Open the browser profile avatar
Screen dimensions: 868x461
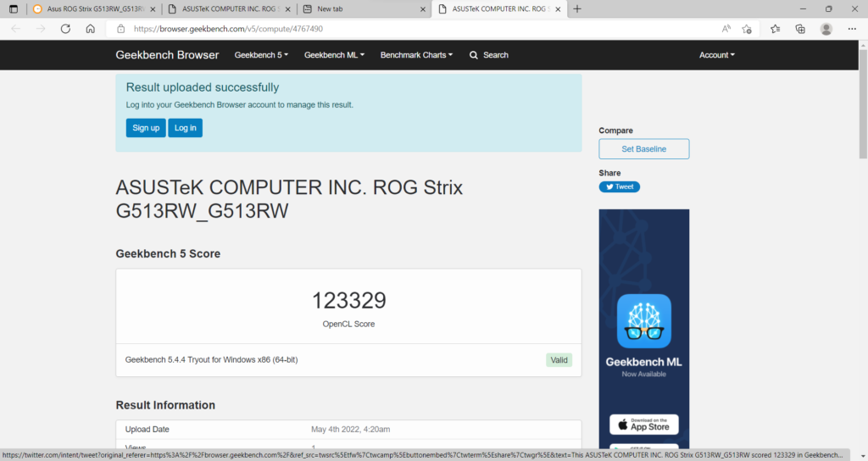coord(826,29)
